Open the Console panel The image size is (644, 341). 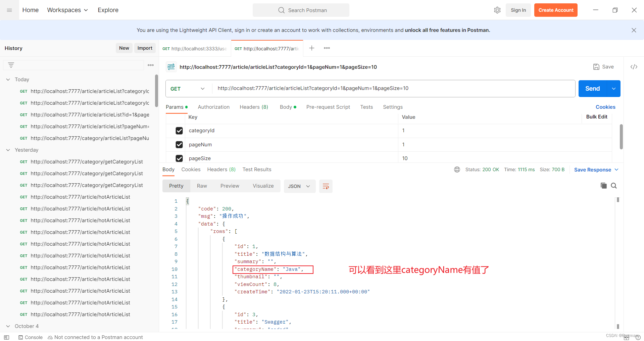point(31,337)
